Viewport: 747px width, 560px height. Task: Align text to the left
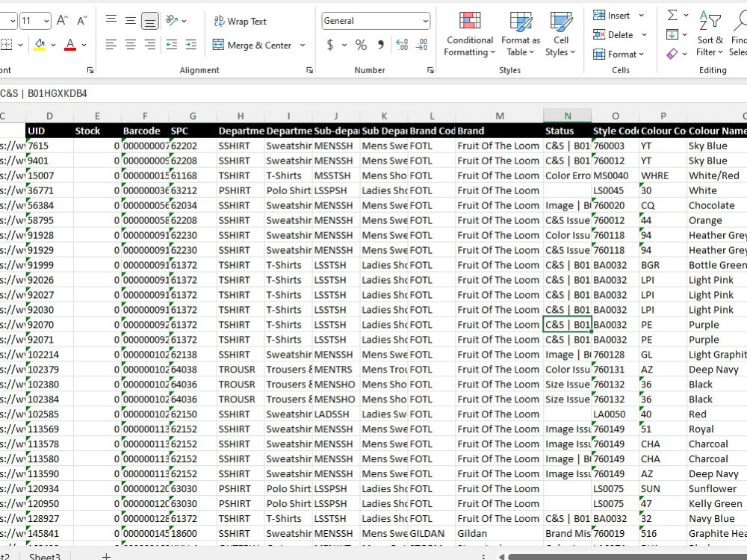point(111,45)
